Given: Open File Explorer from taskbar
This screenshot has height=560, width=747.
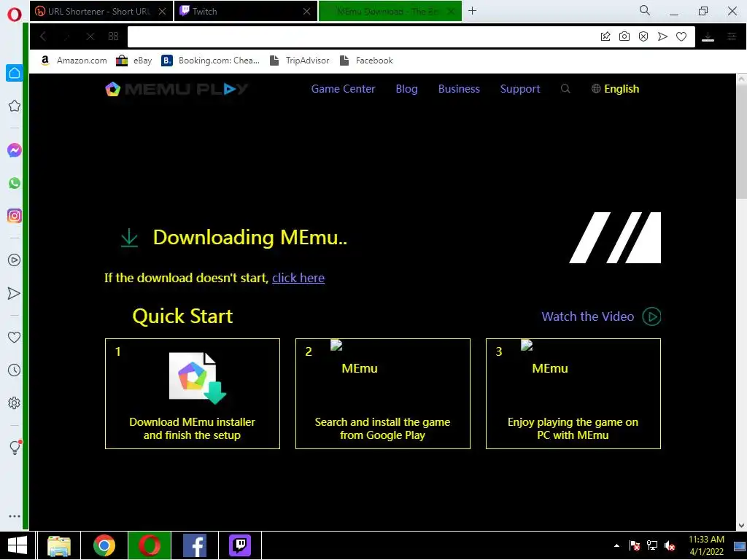Looking at the screenshot, I should [x=59, y=545].
